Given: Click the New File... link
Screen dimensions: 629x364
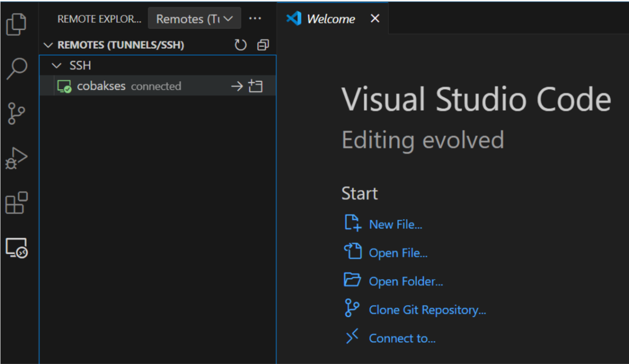Looking at the screenshot, I should [396, 224].
